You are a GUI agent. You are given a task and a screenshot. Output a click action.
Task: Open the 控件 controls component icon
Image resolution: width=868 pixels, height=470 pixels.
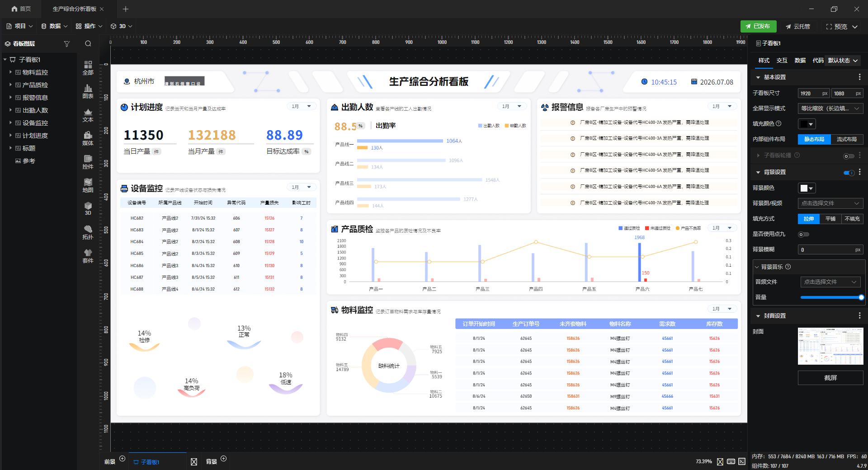[88, 162]
